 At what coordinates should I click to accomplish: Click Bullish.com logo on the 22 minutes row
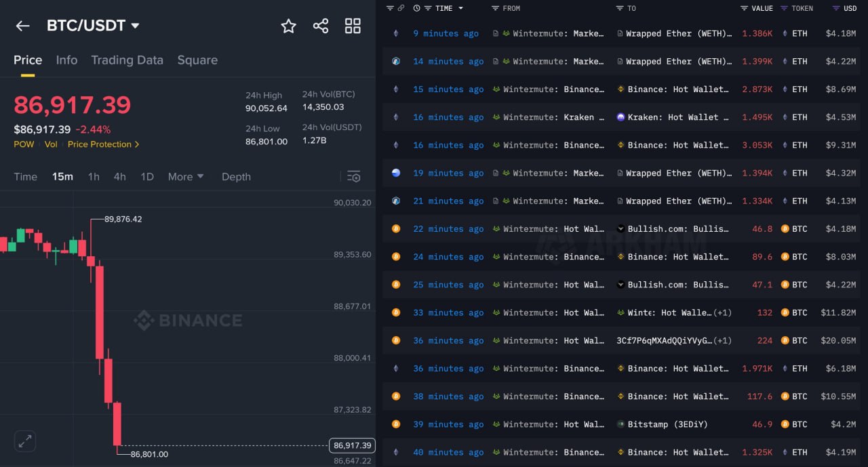pyautogui.click(x=620, y=228)
